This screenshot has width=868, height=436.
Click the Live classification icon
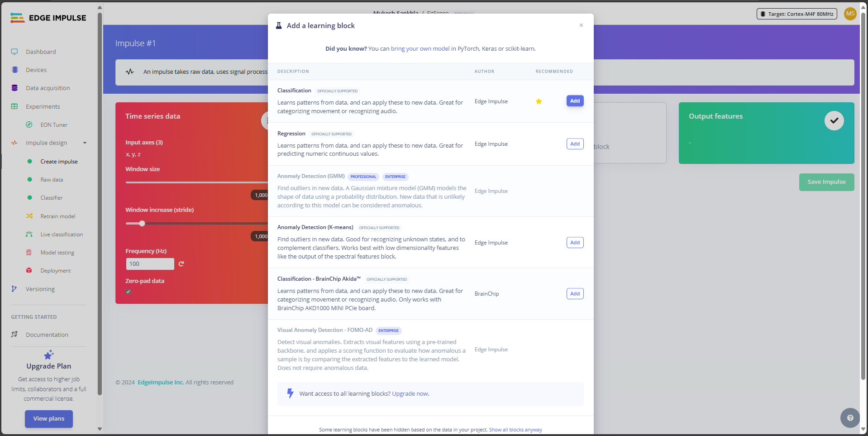pyautogui.click(x=29, y=234)
